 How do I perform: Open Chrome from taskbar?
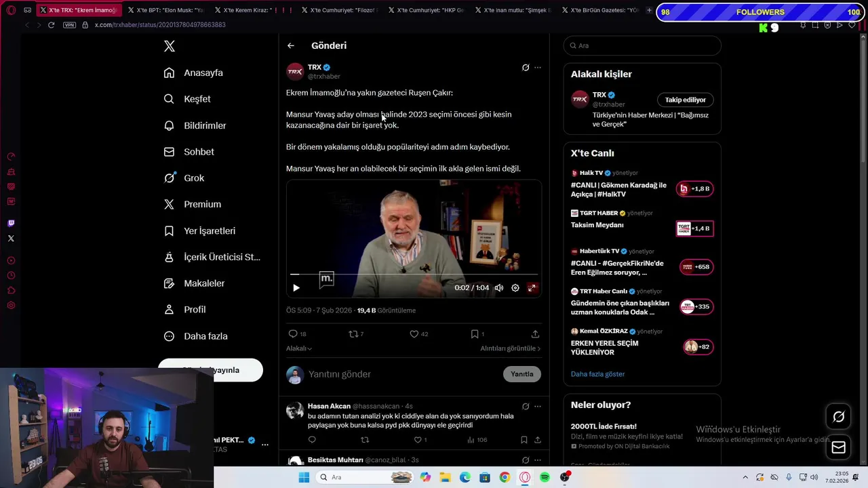point(505,477)
